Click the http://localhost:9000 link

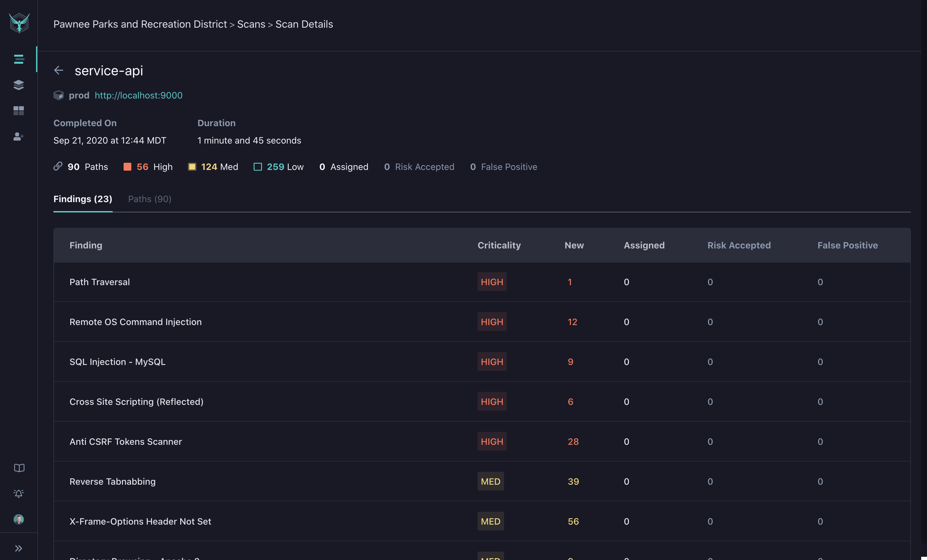tap(138, 95)
